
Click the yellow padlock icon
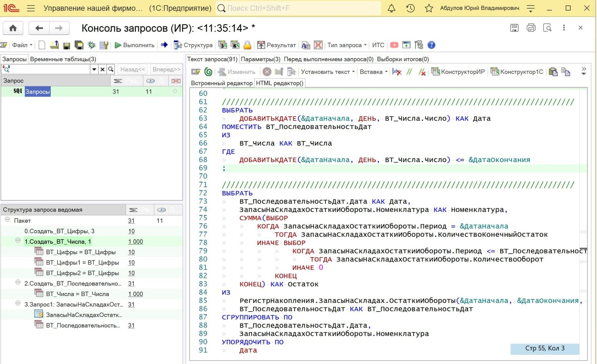(247, 45)
